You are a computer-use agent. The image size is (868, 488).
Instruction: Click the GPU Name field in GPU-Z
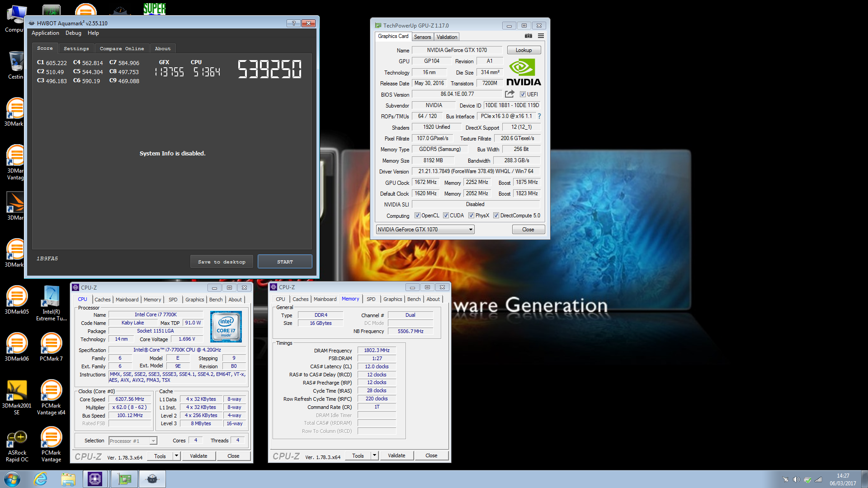(457, 50)
